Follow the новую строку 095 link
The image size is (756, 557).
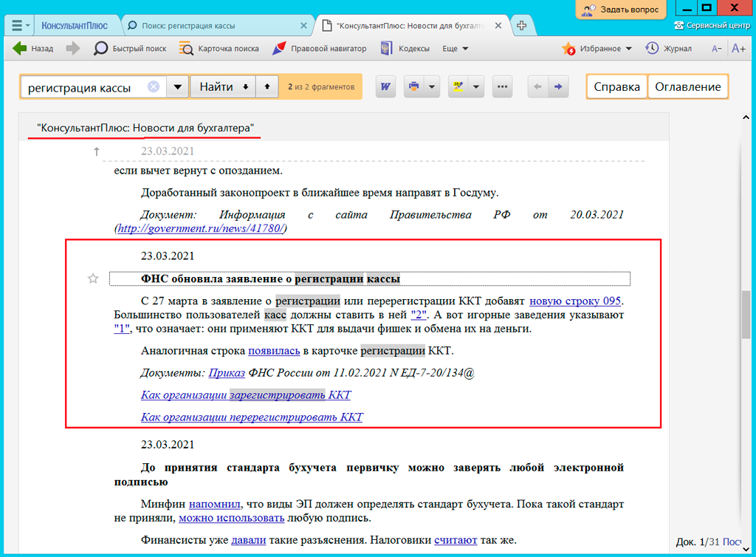pyautogui.click(x=575, y=301)
